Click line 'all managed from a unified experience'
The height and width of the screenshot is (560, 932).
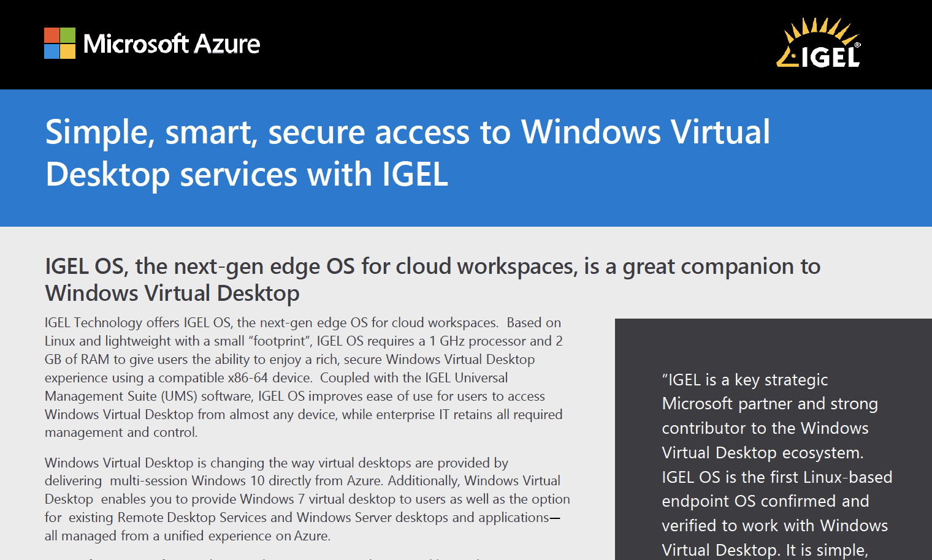point(188,536)
